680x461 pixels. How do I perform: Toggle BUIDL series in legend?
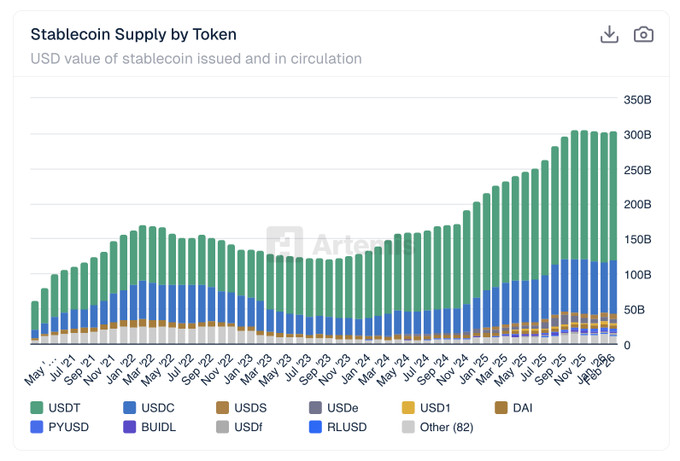coord(130,427)
